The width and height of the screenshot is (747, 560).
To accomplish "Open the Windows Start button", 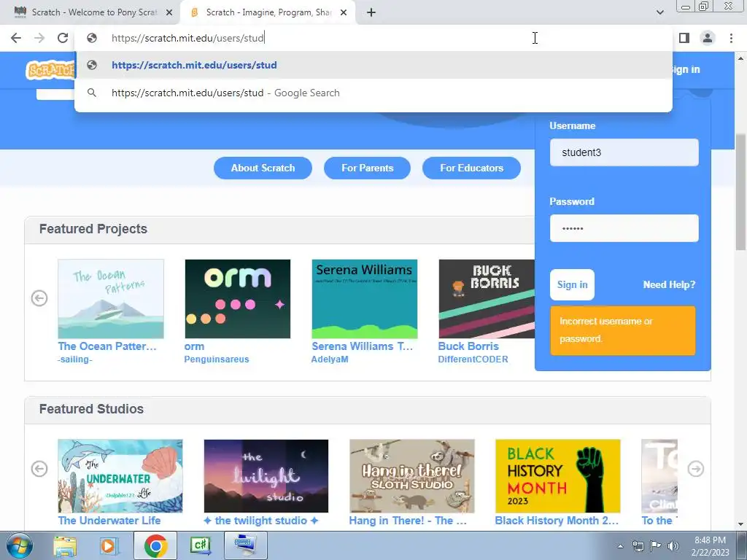I will point(19,545).
